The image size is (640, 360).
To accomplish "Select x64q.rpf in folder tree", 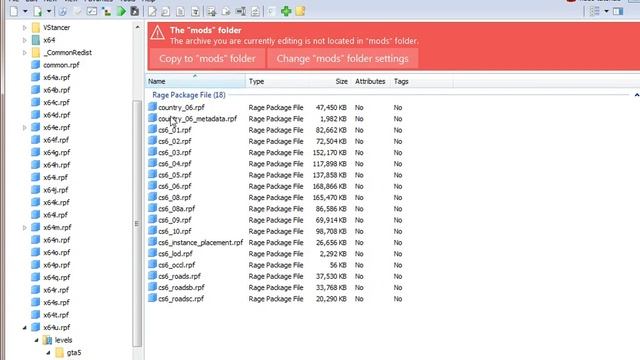I will coord(56,277).
